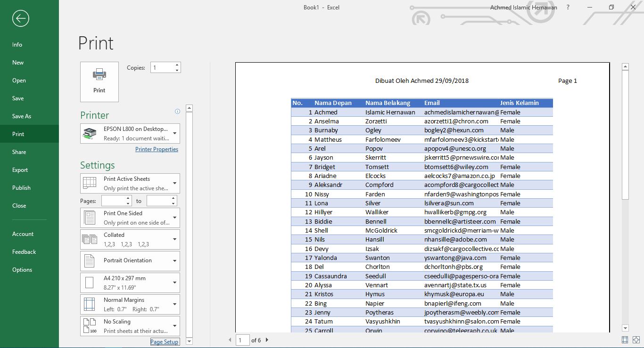
Task: Go to next page arrow in preview
Action: click(267, 340)
